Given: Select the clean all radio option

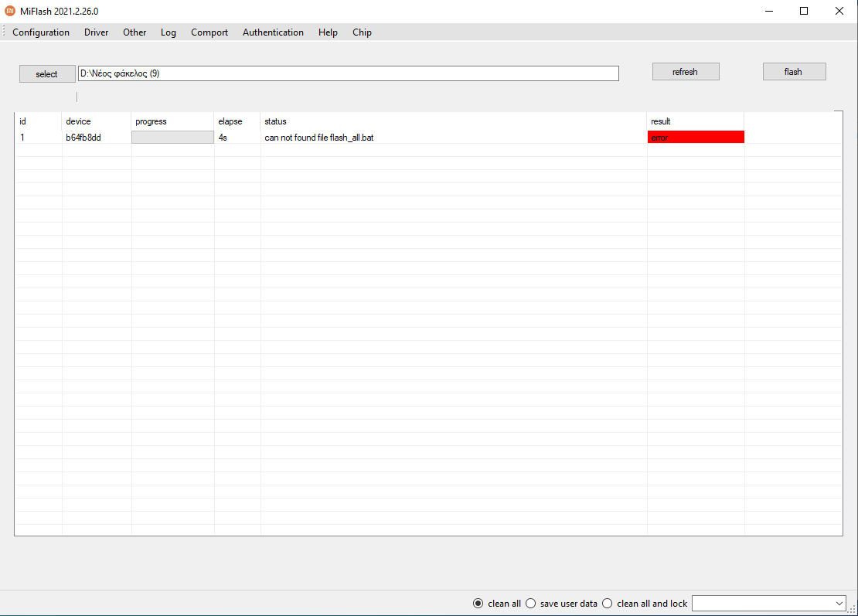Looking at the screenshot, I should coord(497,604).
